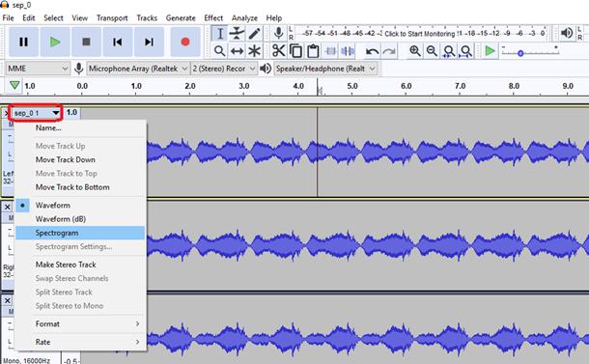Open the Effect menu
Image resolution: width=589 pixels, height=364 pixels.
coord(213,18)
